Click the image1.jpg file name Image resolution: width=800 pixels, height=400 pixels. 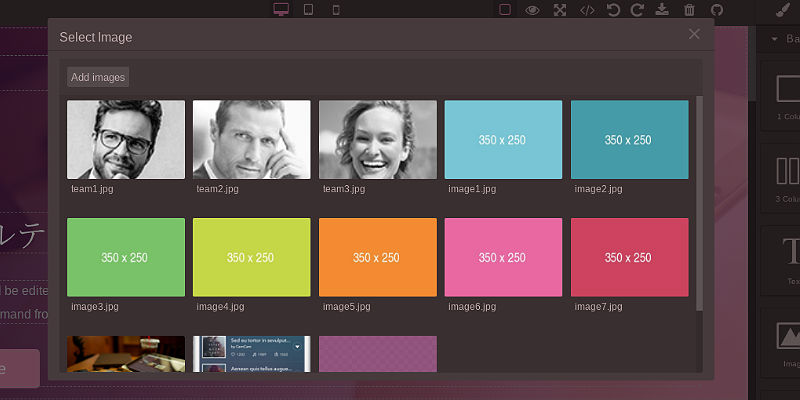[x=472, y=189]
